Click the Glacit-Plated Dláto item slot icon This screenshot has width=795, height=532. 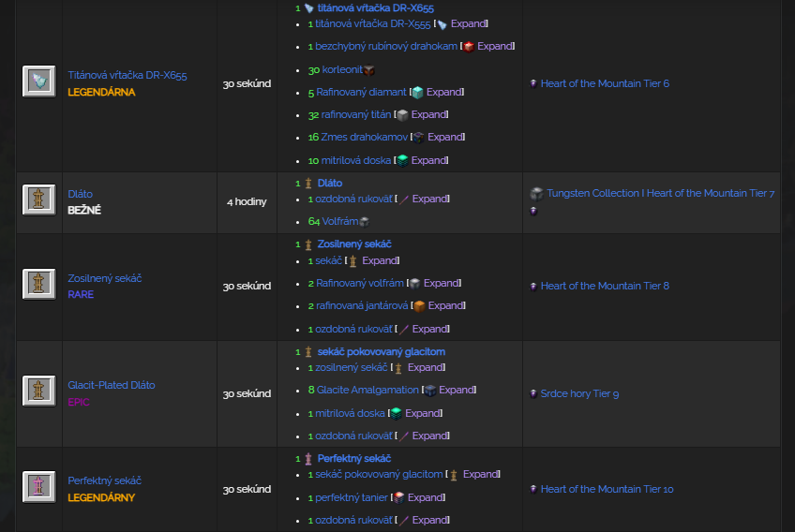pyautogui.click(x=38, y=392)
